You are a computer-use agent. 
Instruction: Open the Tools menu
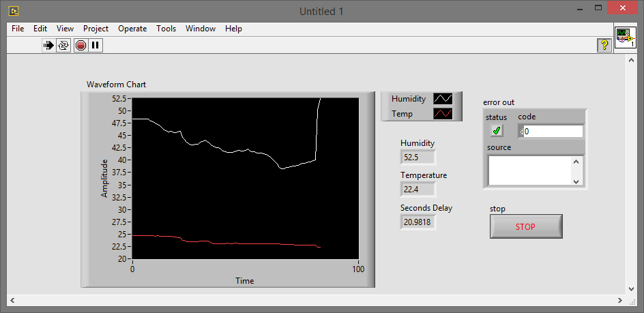(x=166, y=29)
